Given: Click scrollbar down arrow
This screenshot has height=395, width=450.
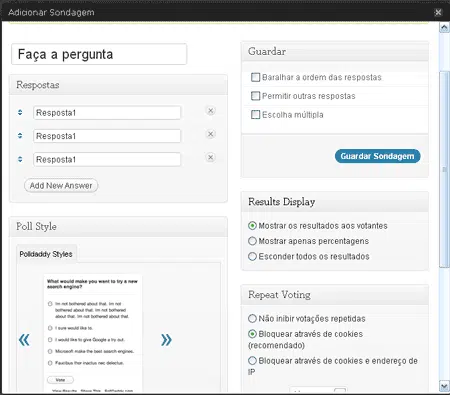Looking at the screenshot, I should coord(444,386).
